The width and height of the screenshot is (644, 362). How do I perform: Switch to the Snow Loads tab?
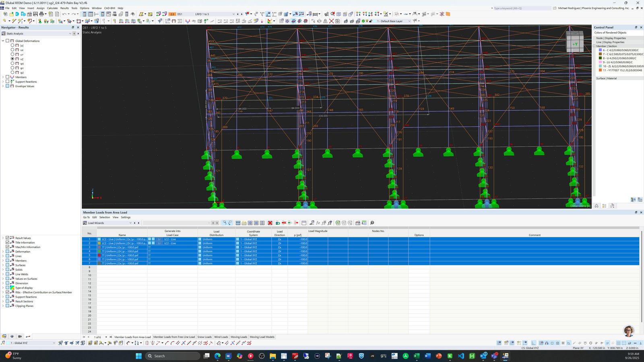click(204, 337)
